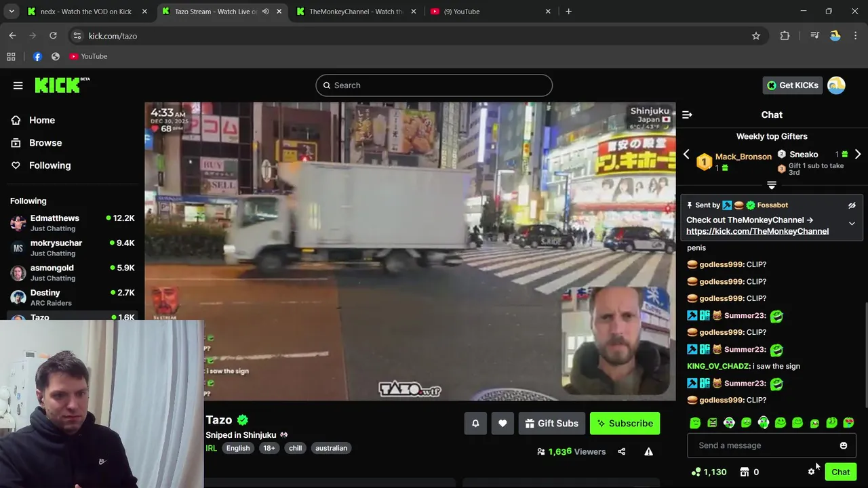
Task: Click the English tag
Action: pyautogui.click(x=238, y=448)
